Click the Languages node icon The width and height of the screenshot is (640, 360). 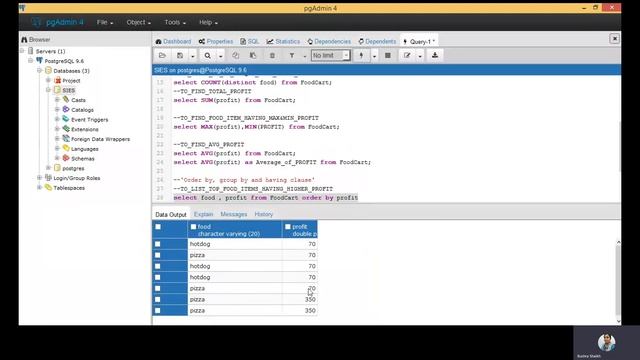(66, 149)
